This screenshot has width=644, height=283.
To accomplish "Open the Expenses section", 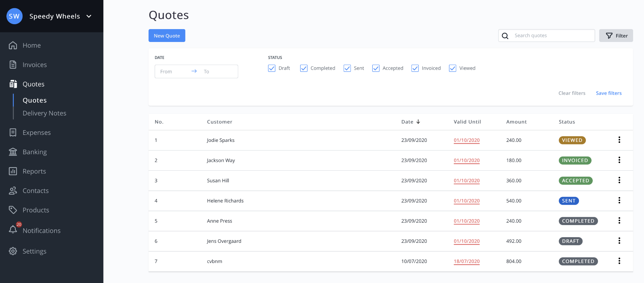I will click(x=37, y=132).
